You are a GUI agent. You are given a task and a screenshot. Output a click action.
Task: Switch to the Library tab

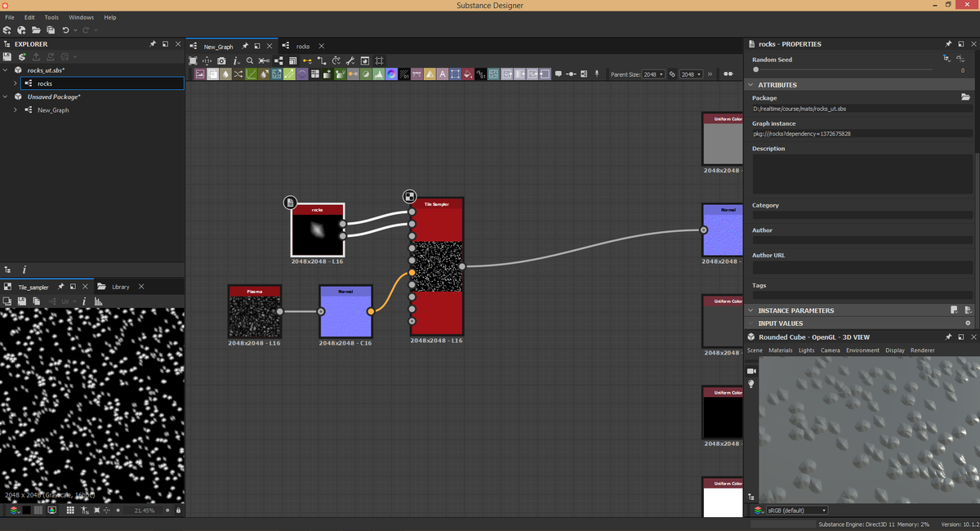120,287
